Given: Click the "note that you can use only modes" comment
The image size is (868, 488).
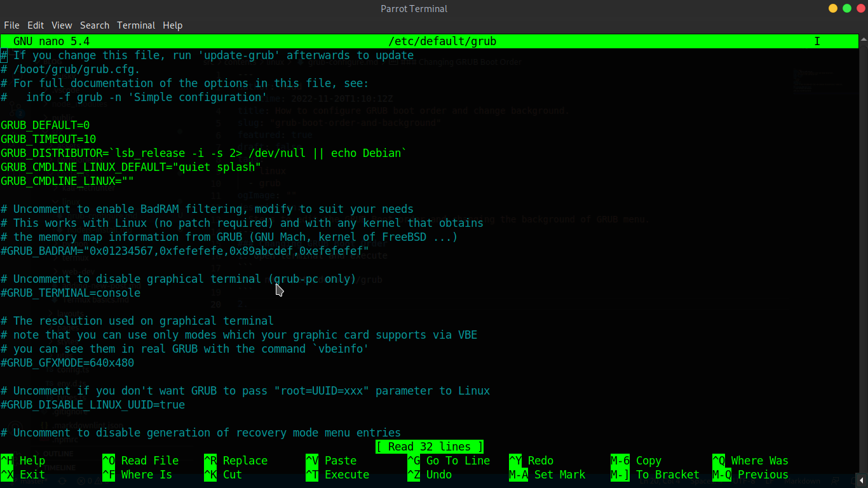Looking at the screenshot, I should (x=239, y=335).
